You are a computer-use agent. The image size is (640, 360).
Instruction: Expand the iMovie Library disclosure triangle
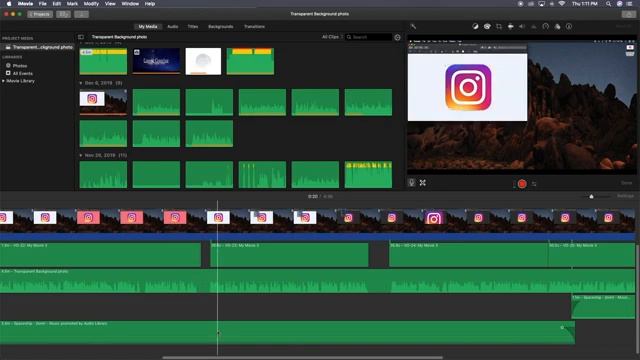[x=3, y=81]
